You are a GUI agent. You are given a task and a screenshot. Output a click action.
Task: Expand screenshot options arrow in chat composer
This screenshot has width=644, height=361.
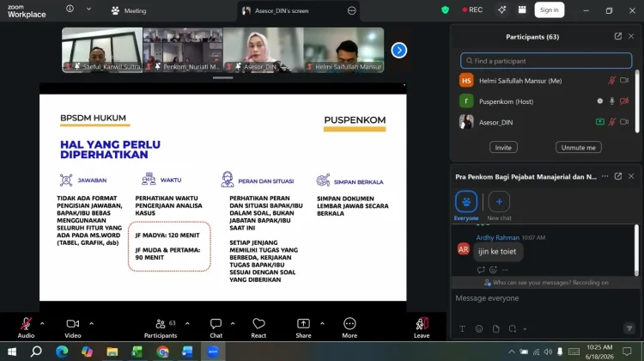click(x=525, y=329)
